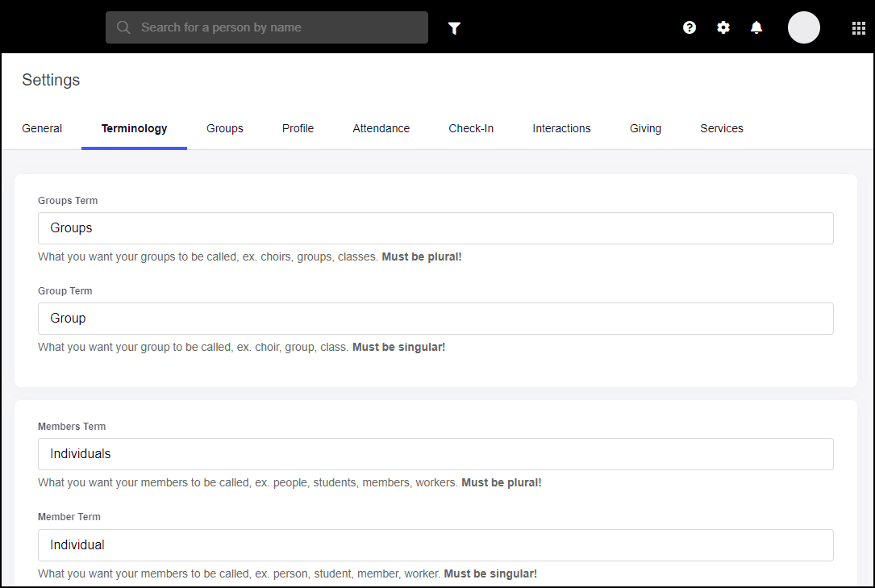Click the Member Term field containing Individual
Image resolution: width=875 pixels, height=588 pixels.
click(435, 545)
